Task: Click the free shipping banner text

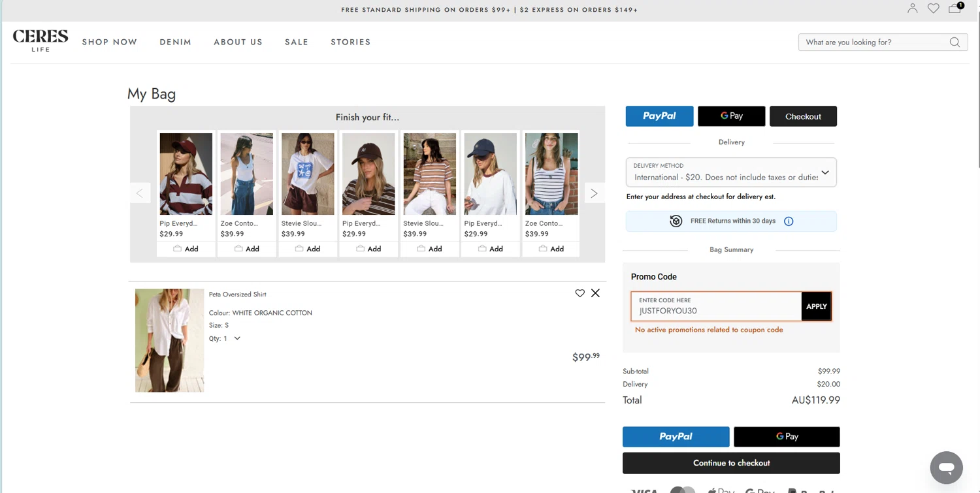Action: click(x=489, y=10)
